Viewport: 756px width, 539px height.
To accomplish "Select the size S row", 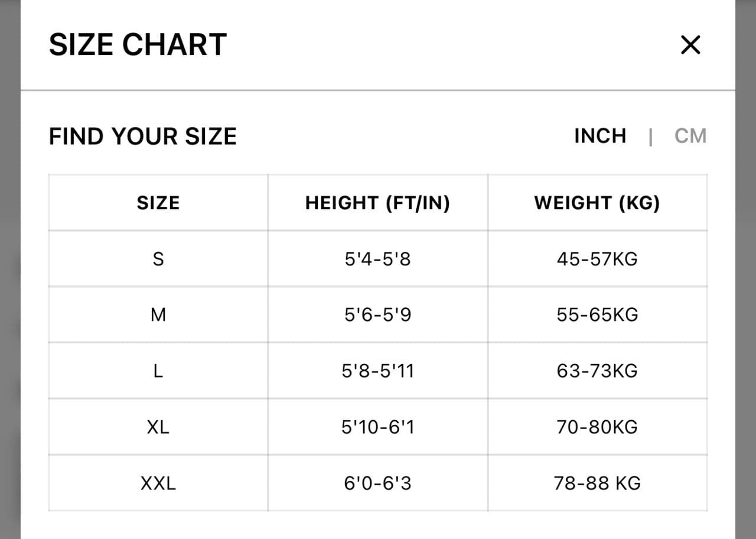I will [x=158, y=258].
